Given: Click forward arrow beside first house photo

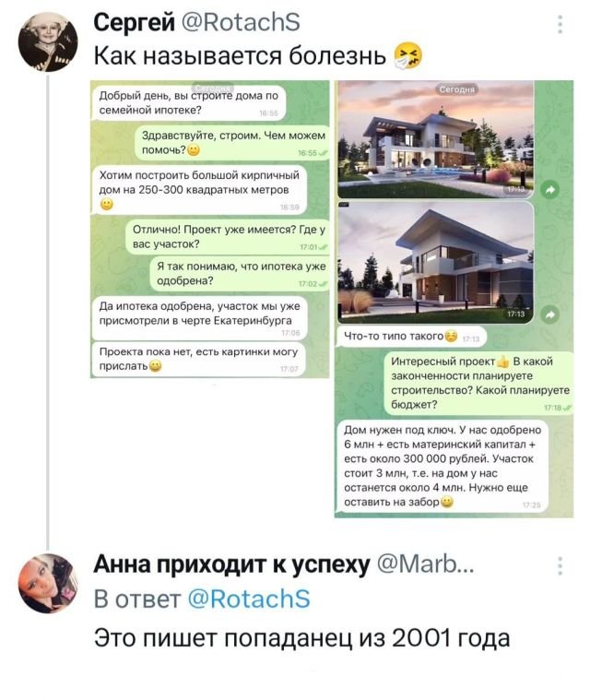Looking at the screenshot, I should pos(549,190).
